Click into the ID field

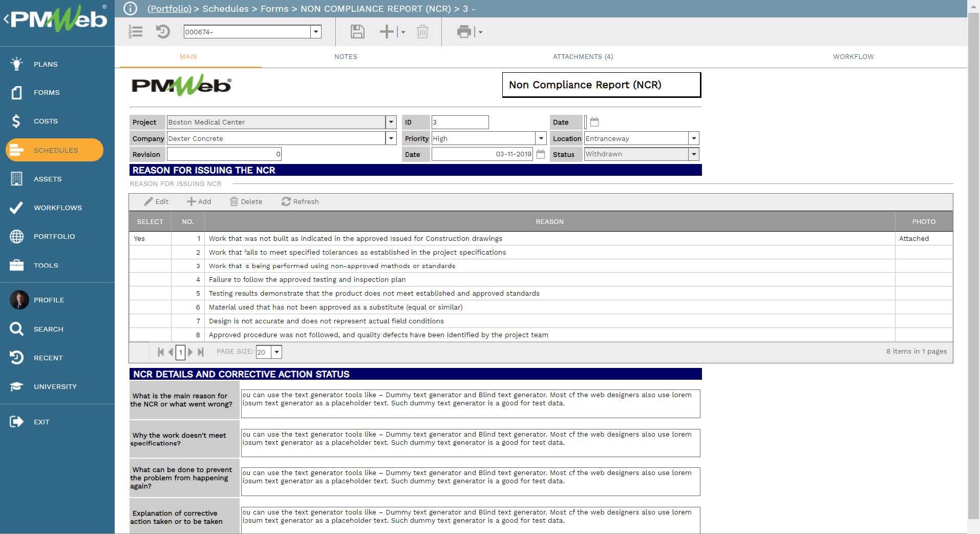(460, 122)
